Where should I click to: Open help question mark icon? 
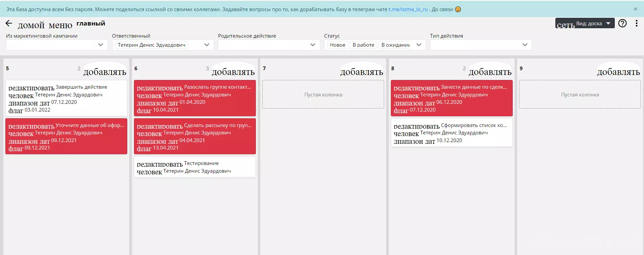623,23
